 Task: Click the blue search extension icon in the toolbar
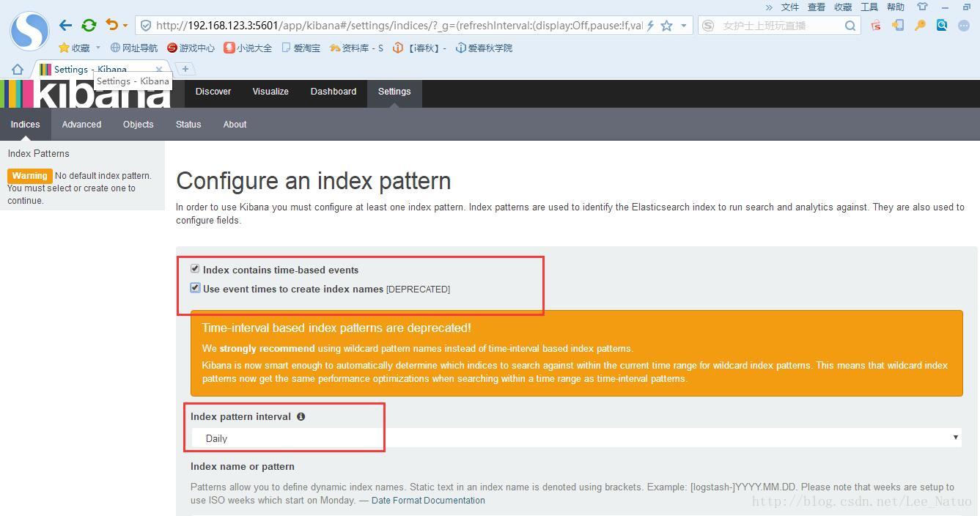[x=942, y=25]
